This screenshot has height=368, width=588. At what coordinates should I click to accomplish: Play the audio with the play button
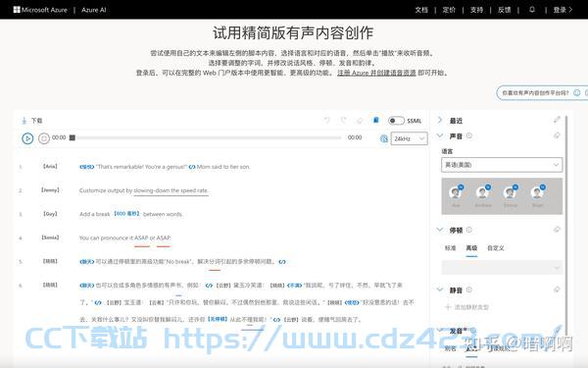[x=27, y=138]
